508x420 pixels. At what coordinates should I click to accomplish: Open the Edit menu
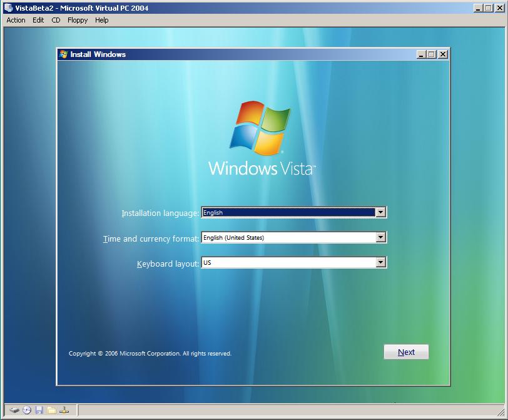(x=38, y=20)
